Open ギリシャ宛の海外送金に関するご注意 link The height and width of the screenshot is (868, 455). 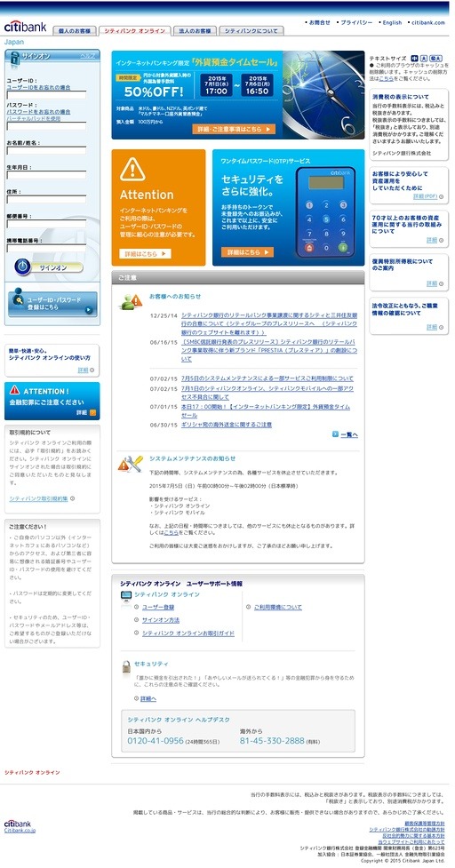pyautogui.click(x=227, y=425)
